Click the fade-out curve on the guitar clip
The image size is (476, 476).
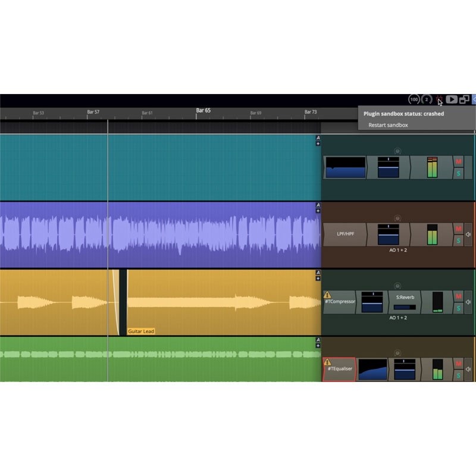tap(115, 302)
